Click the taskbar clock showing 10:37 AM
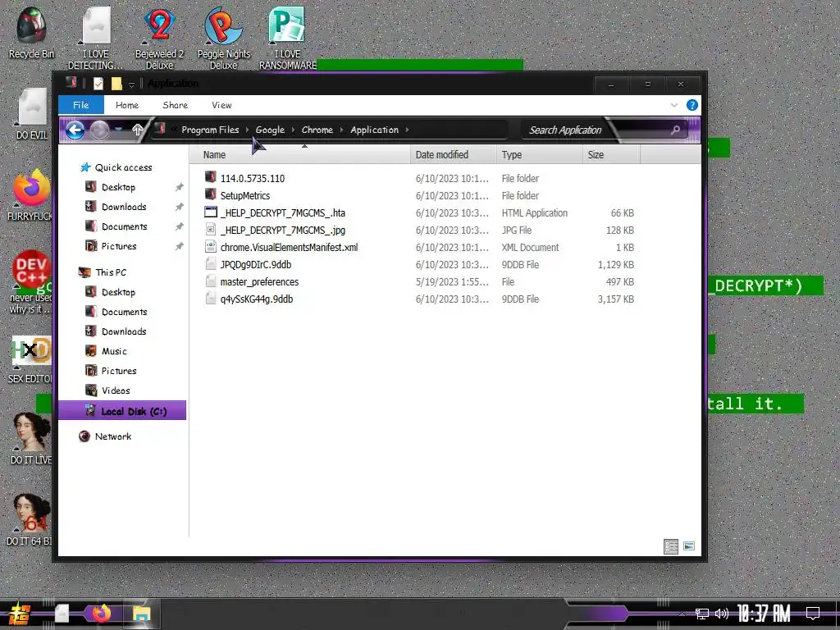 click(764, 614)
